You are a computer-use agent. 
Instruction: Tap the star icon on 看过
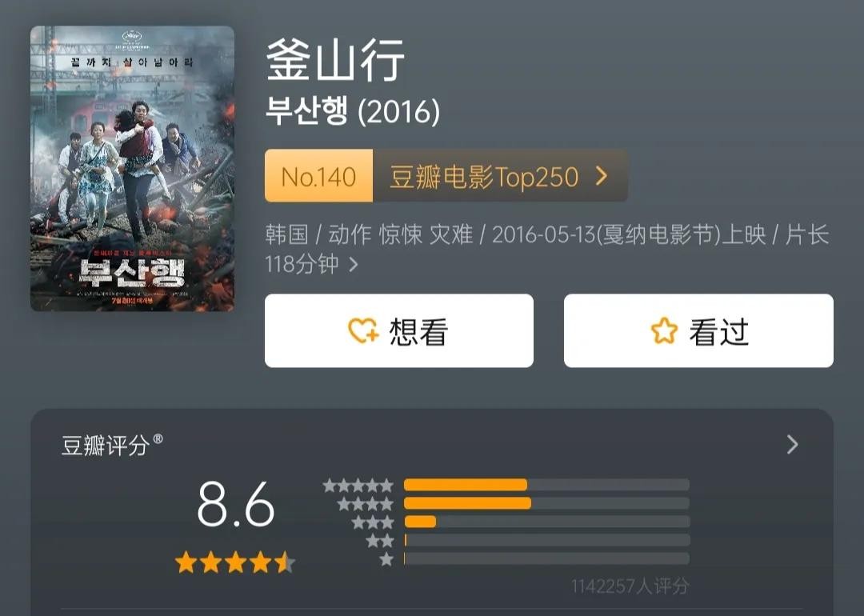[x=663, y=330]
